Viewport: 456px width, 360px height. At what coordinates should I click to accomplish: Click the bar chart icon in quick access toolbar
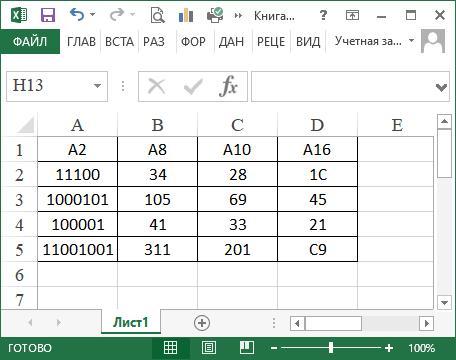click(x=186, y=15)
